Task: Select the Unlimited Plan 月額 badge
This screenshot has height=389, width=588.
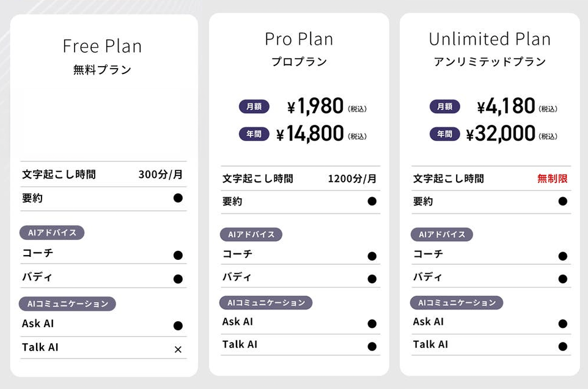Action: (x=444, y=106)
